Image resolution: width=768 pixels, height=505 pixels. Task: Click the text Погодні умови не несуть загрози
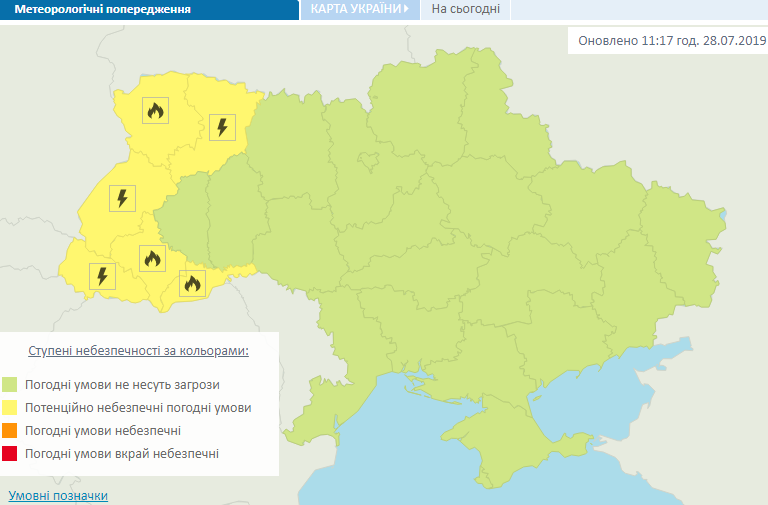122,385
